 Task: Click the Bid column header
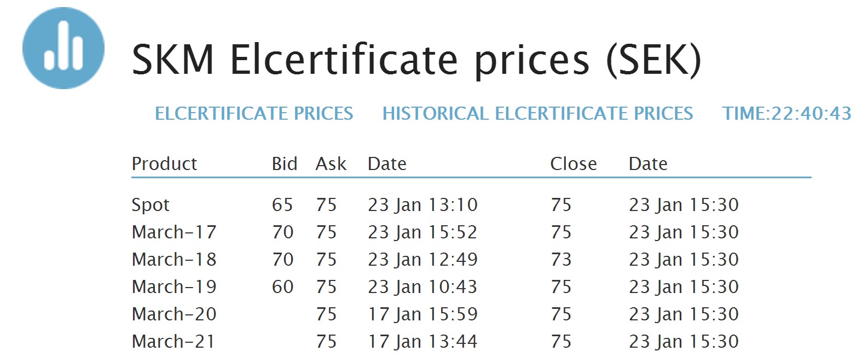coord(285,163)
